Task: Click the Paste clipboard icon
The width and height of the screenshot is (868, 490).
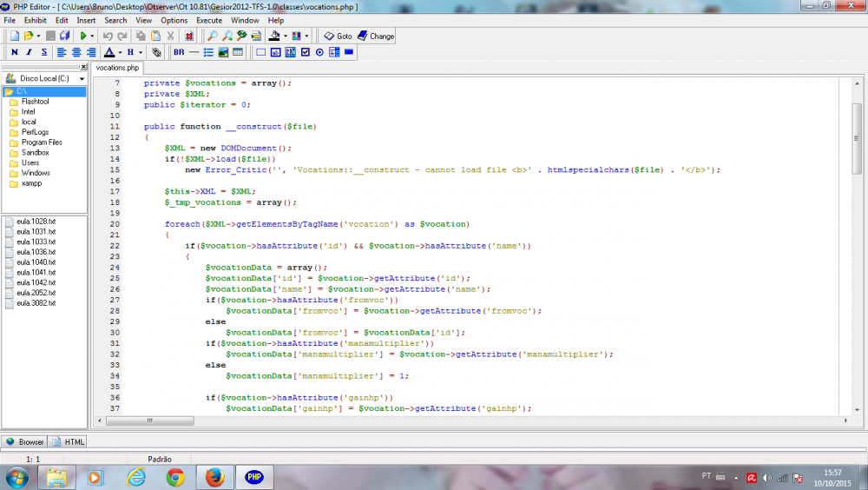Action: (156, 36)
